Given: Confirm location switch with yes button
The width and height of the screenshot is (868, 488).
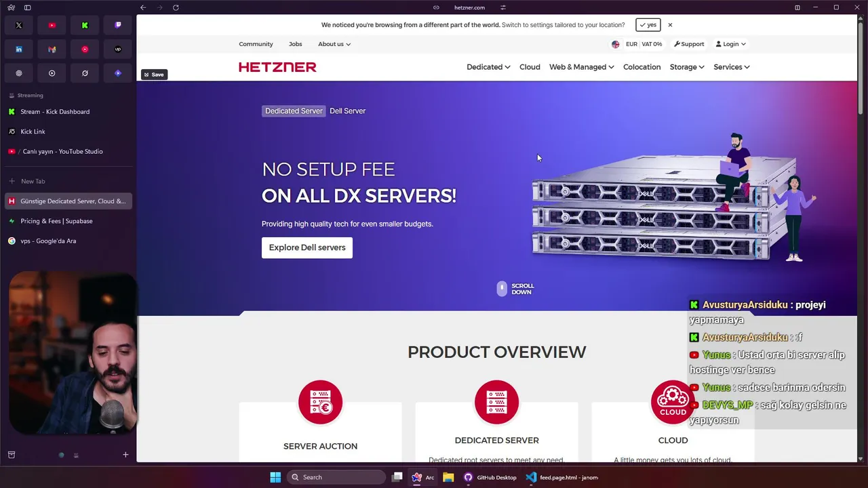Looking at the screenshot, I should click(648, 25).
